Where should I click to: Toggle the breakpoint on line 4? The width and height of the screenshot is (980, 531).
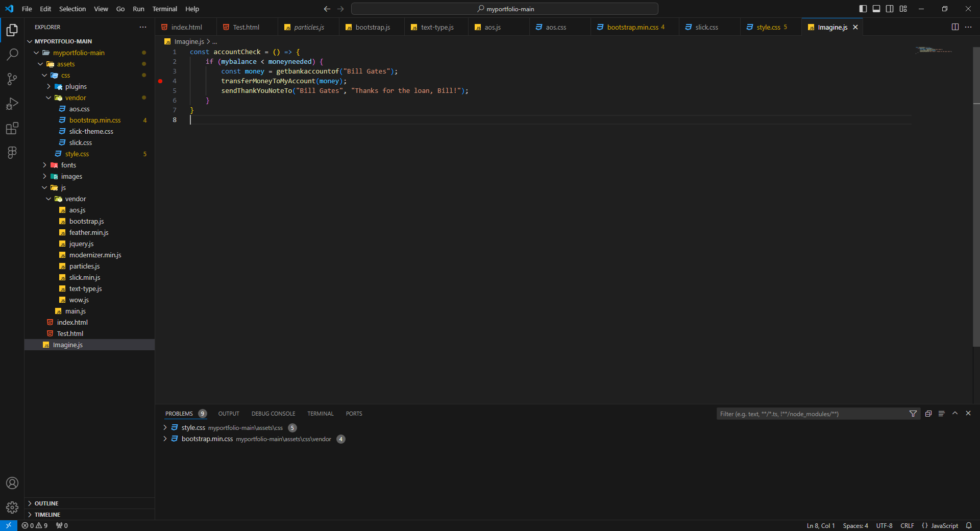click(x=160, y=81)
